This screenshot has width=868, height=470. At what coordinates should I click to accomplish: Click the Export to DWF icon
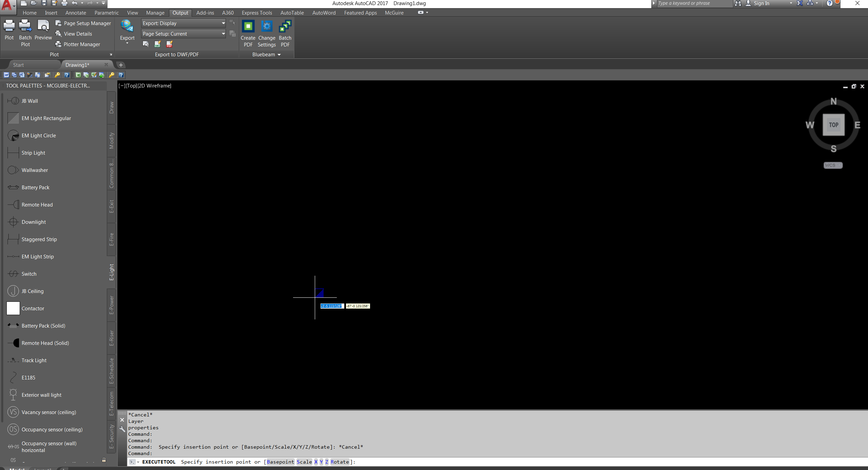point(157,44)
